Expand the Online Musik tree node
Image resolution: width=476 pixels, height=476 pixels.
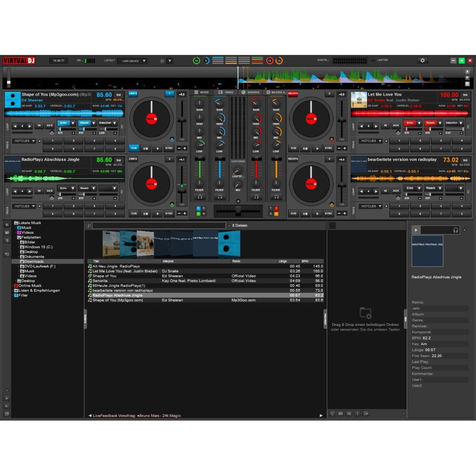click(13, 286)
